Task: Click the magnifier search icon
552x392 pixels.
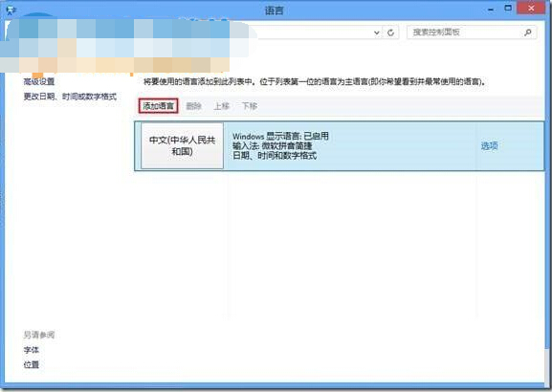Action: coord(528,33)
